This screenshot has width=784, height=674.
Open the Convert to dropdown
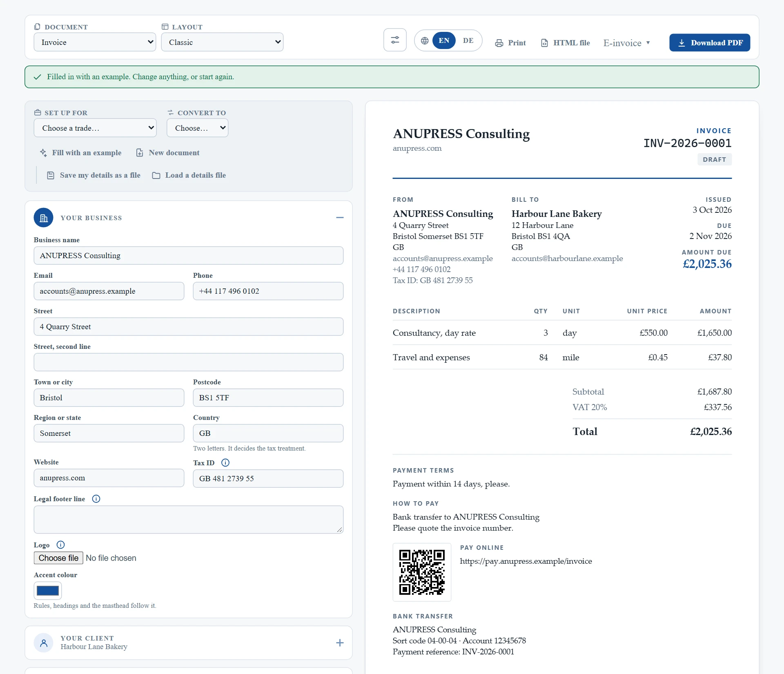(197, 128)
